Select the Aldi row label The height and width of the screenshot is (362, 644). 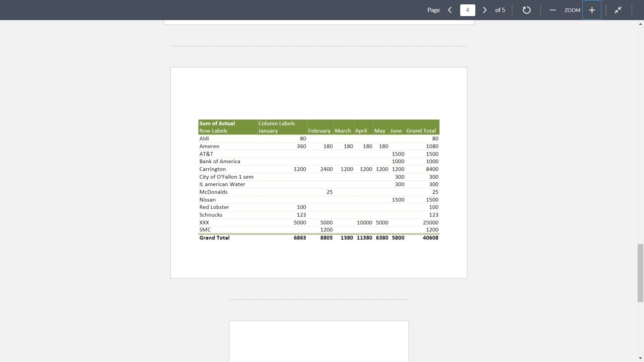click(204, 138)
